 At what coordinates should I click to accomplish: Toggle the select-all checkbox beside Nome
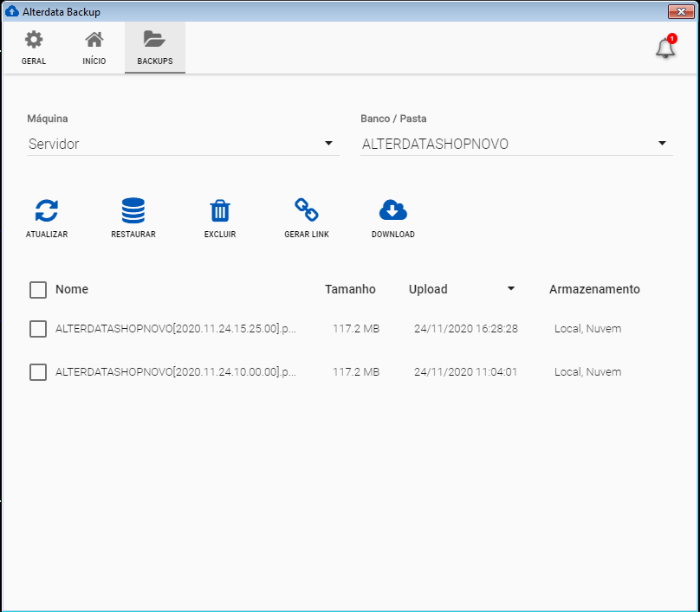38,289
